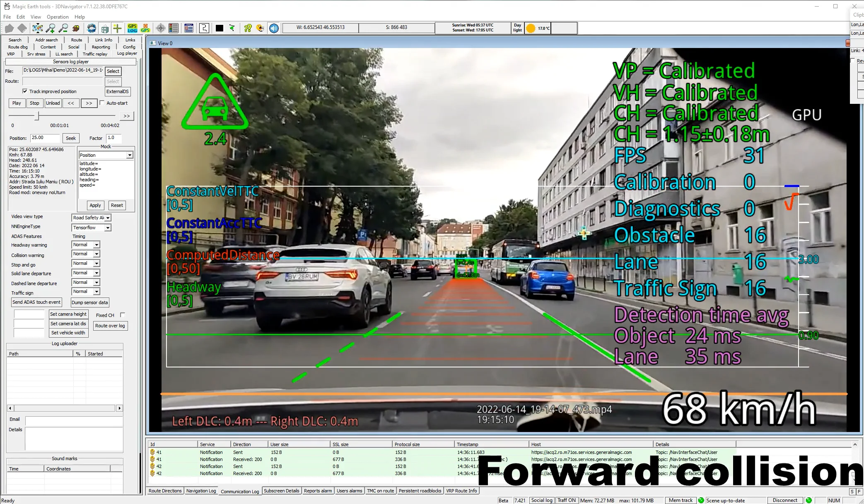Click the blue speaker audio icon
This screenshot has width=864, height=504.
[274, 28]
